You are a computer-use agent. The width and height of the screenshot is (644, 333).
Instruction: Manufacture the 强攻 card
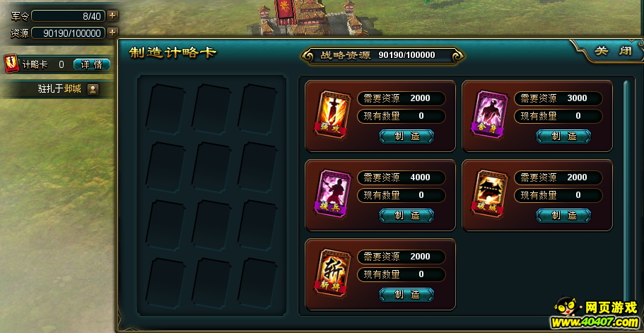(406, 136)
